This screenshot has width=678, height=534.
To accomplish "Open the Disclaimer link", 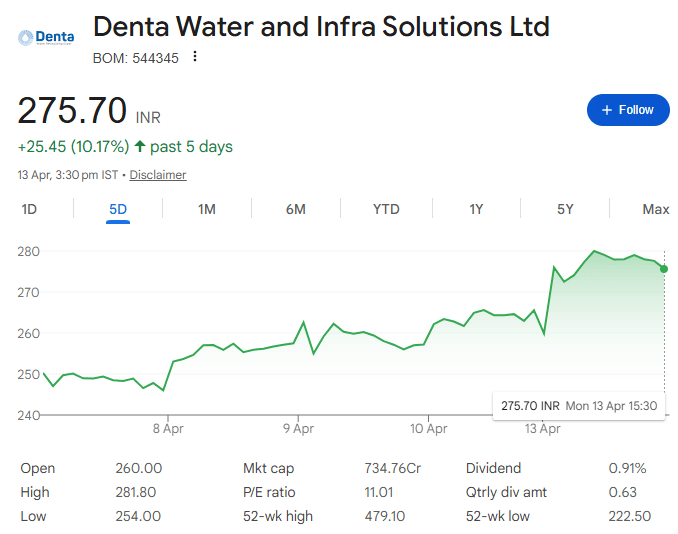I will tap(158, 175).
